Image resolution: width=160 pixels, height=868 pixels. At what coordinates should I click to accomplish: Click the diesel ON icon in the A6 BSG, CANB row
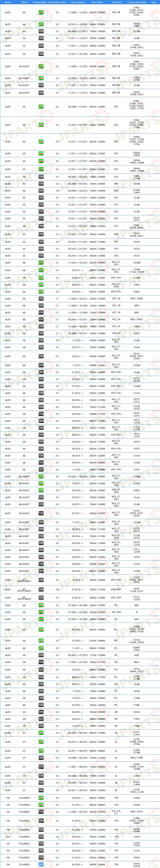point(41,298)
